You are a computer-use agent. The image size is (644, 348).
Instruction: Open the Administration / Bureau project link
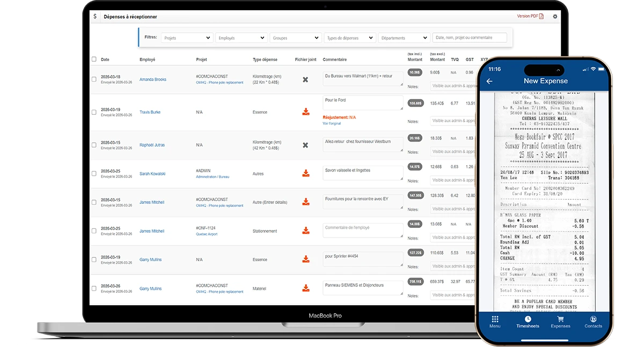click(x=213, y=176)
